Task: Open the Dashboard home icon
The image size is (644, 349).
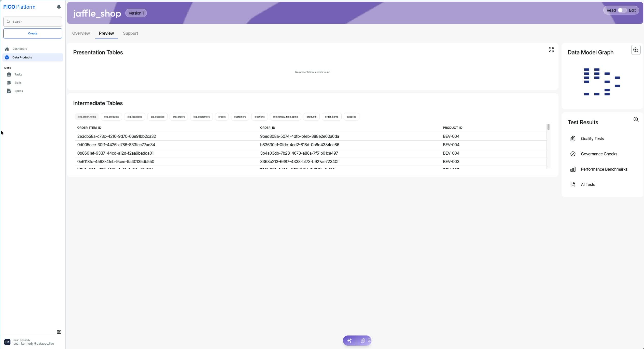Action: click(7, 49)
